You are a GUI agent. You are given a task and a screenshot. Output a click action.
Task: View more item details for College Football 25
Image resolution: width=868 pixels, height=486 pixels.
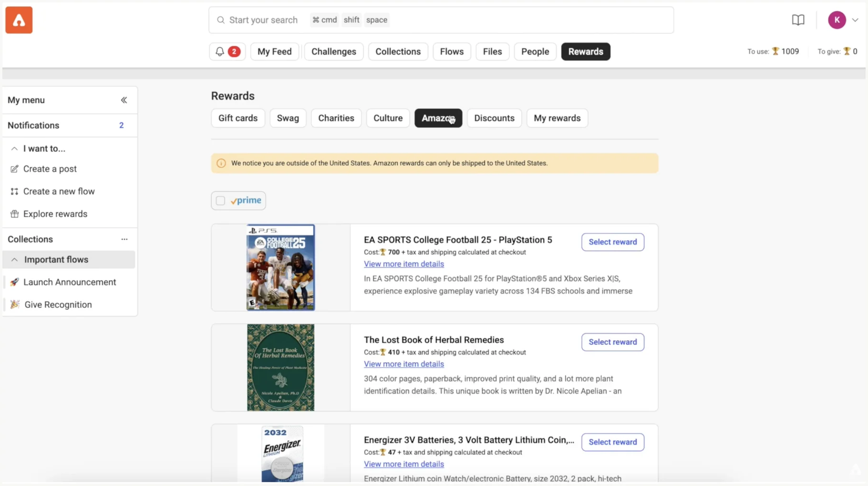pos(404,264)
